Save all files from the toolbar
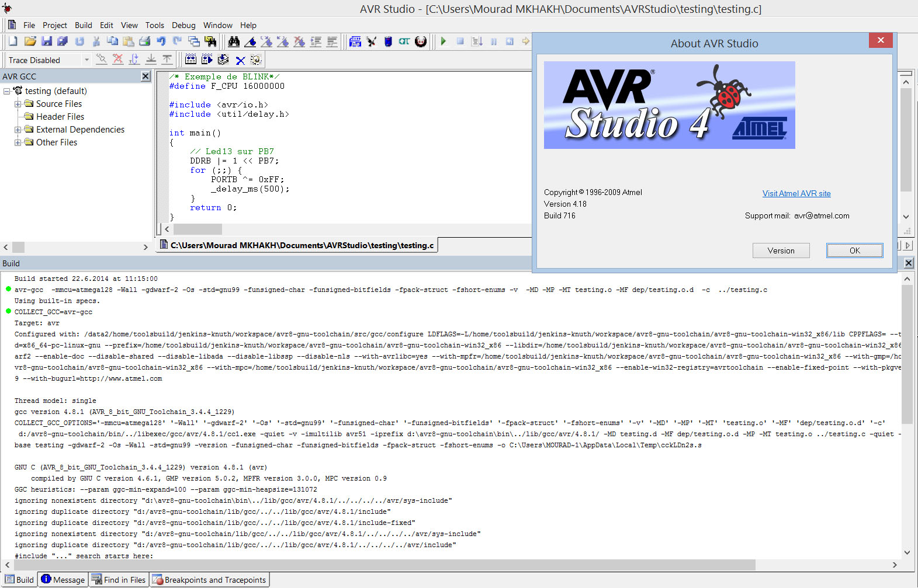The width and height of the screenshot is (918, 588). point(63,41)
